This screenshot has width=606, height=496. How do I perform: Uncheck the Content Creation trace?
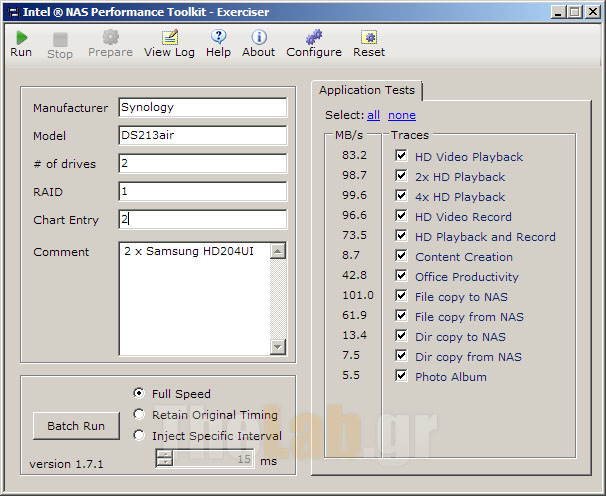pos(401,256)
